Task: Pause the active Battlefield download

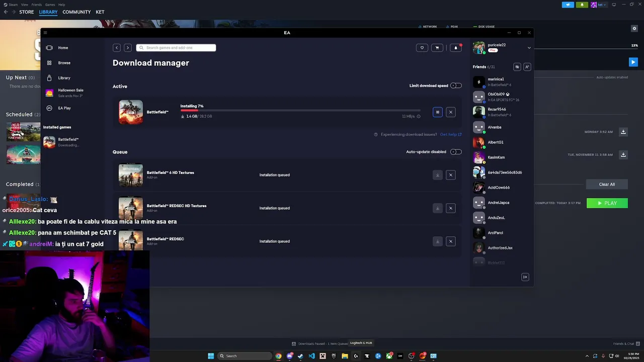Action: point(438,112)
